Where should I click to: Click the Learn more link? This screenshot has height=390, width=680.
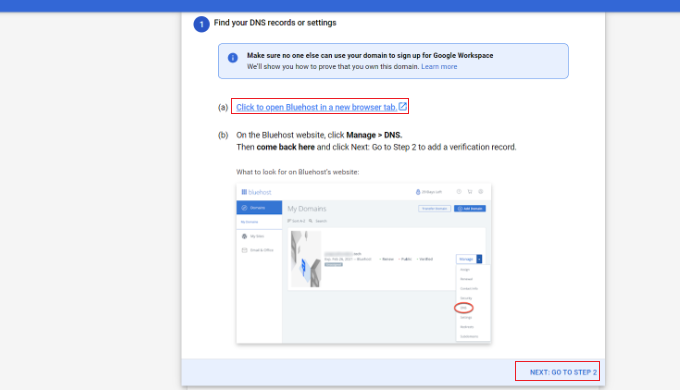click(x=439, y=66)
